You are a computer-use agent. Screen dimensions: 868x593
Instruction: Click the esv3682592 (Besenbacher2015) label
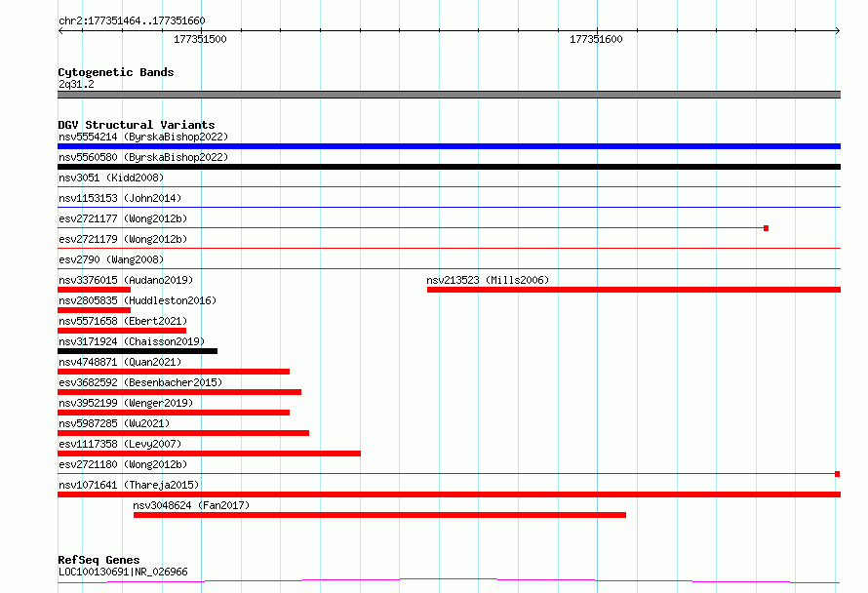pyautogui.click(x=140, y=382)
